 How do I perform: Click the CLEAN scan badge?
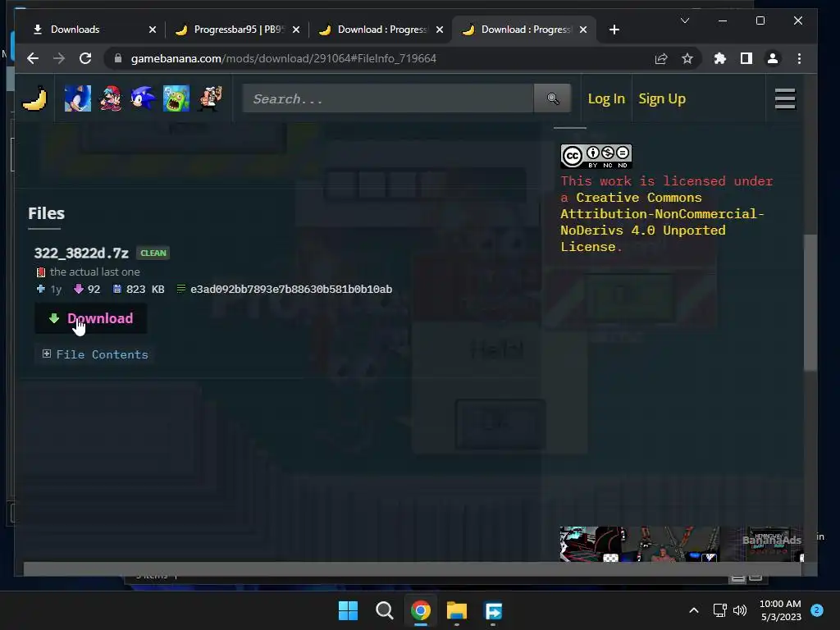(153, 253)
